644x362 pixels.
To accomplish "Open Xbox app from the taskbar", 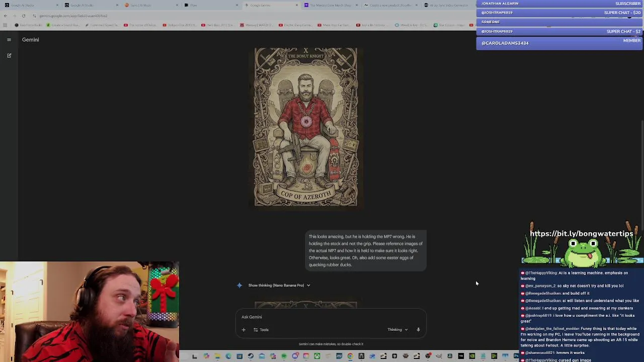I will 317,356.
